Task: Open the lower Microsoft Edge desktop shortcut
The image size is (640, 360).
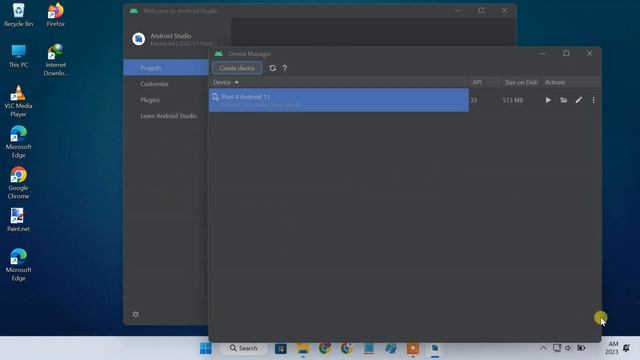Action: pos(18,264)
